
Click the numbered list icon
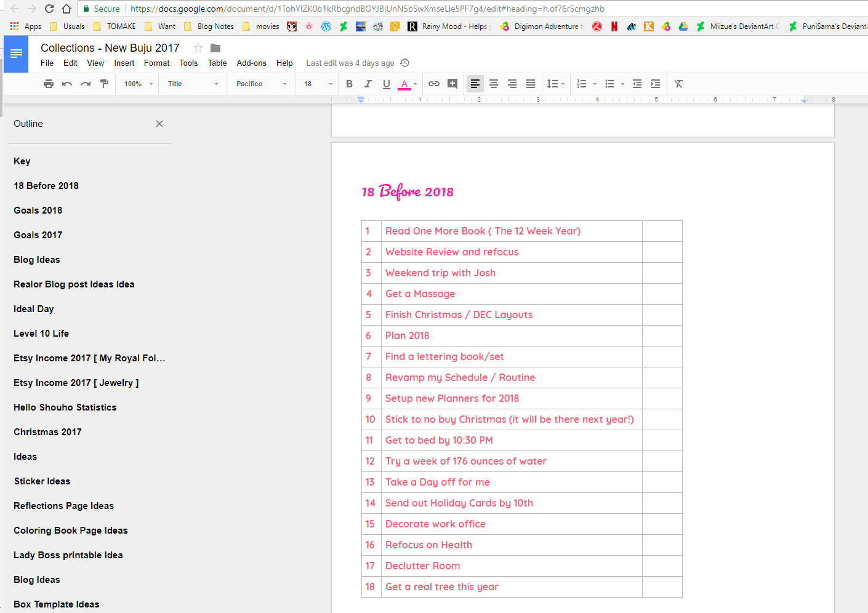pos(582,84)
